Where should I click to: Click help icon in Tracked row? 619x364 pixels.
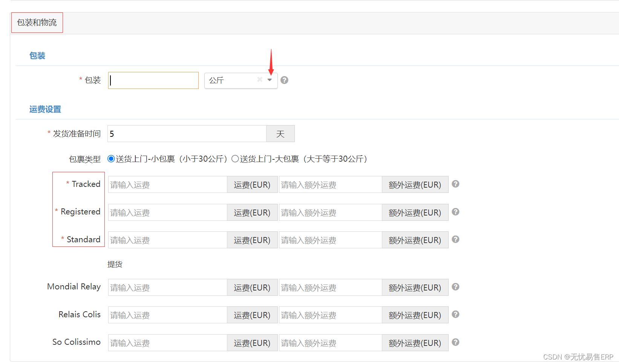(455, 184)
